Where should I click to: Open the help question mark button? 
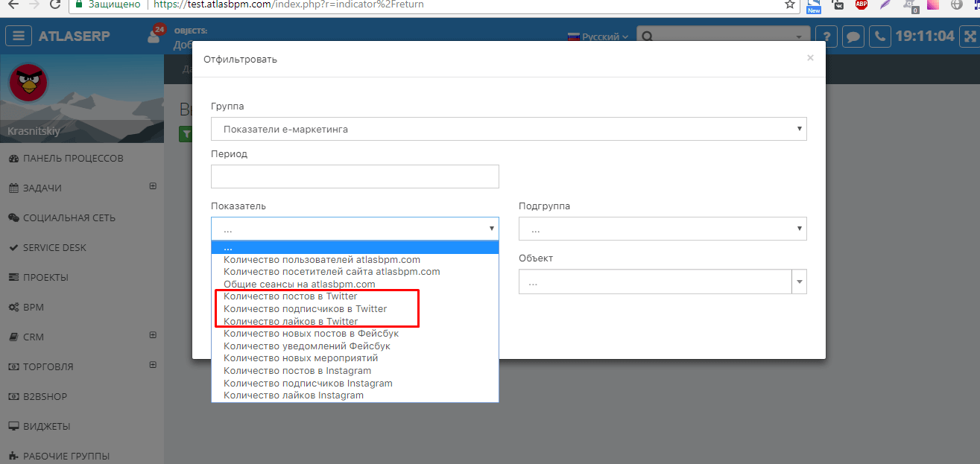[825, 36]
